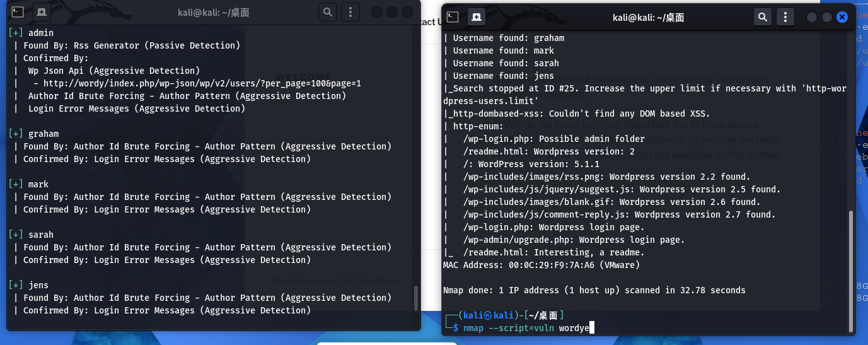Click the search icon in left terminal

pos(328,11)
